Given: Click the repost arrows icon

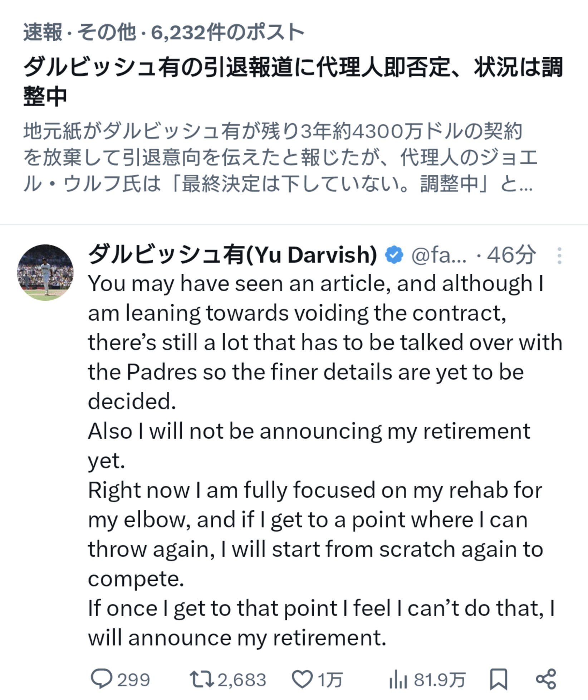Looking at the screenshot, I should [201, 679].
